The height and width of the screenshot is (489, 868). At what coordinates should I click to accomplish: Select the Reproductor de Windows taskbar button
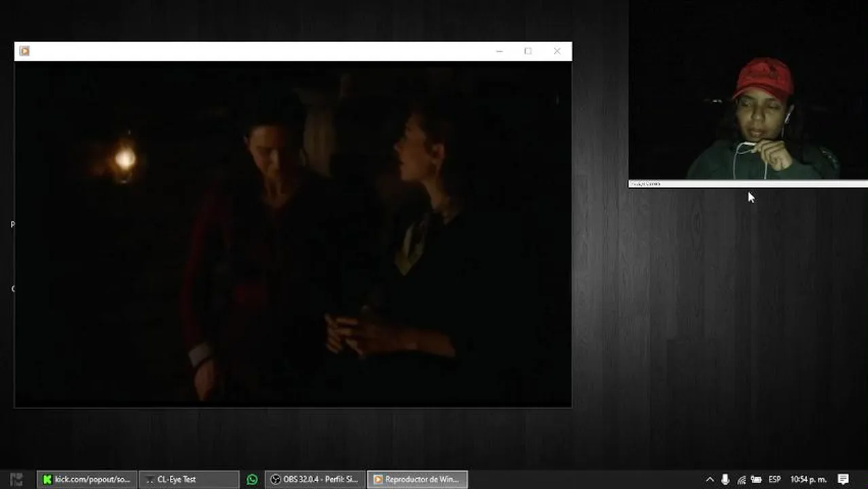point(417,479)
